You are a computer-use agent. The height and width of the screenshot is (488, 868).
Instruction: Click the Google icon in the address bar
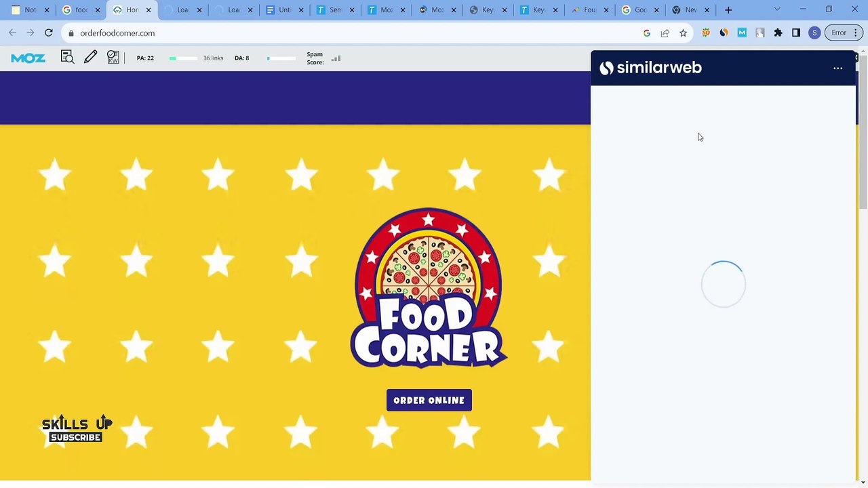click(647, 33)
